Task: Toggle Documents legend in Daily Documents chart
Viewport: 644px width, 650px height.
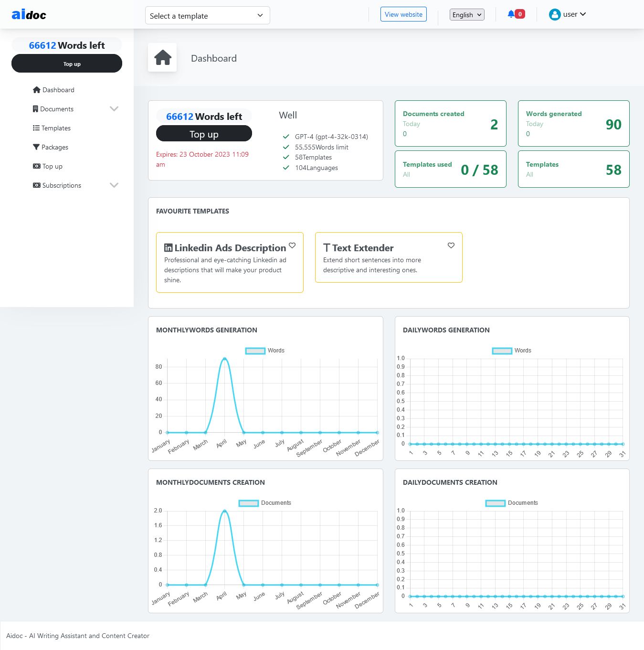Action: pyautogui.click(x=512, y=503)
